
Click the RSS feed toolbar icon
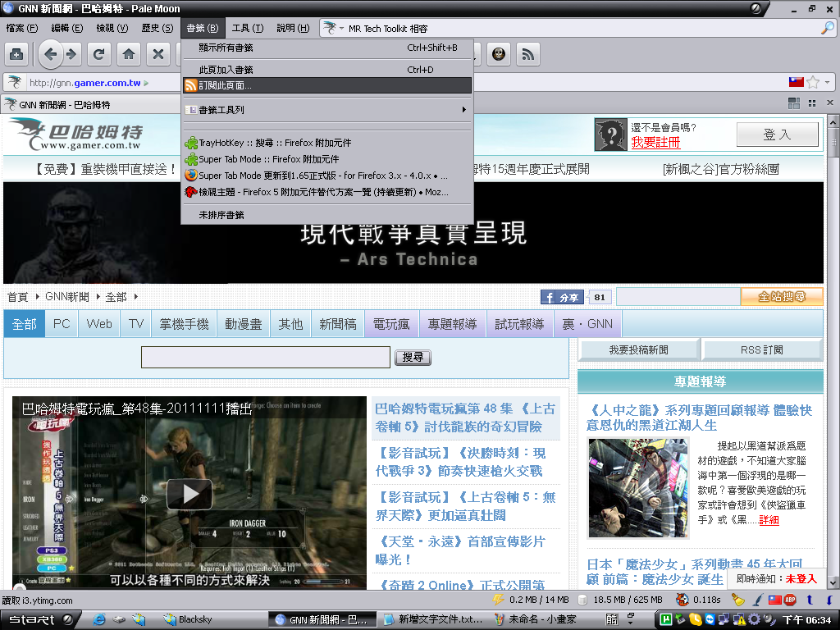(x=527, y=55)
